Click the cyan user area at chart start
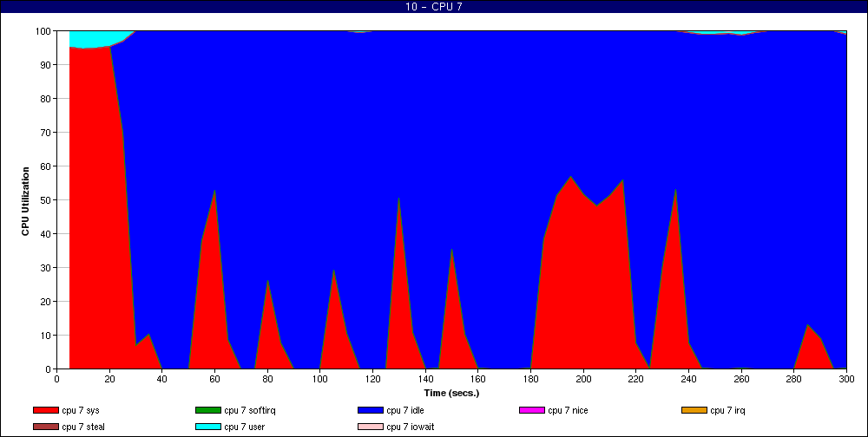The width and height of the screenshot is (868, 437). point(89,39)
